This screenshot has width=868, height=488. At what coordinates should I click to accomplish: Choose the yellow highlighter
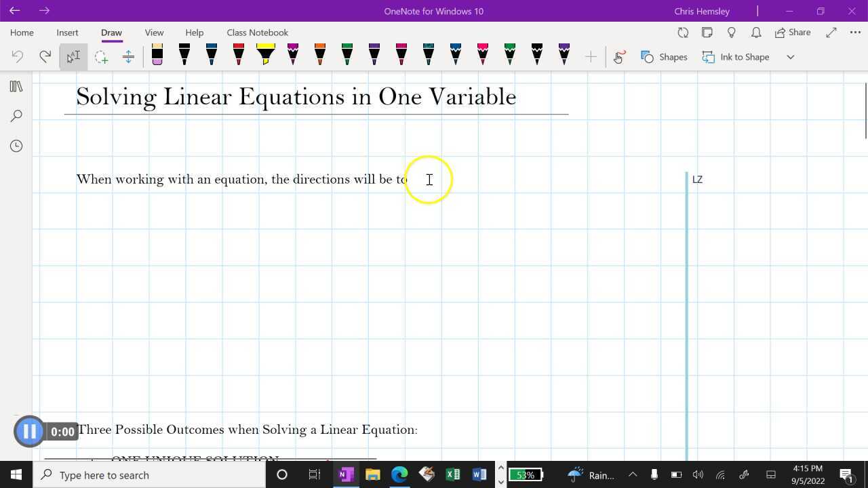click(265, 56)
